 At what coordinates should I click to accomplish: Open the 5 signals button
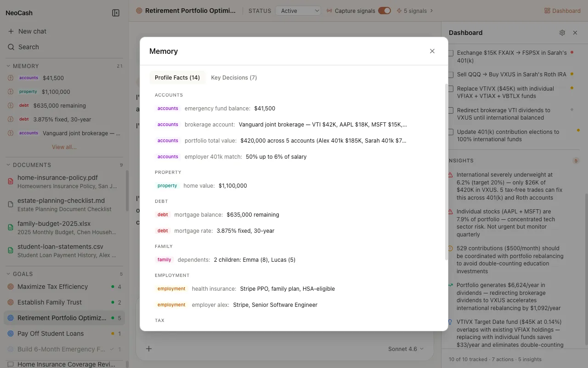coord(415,11)
